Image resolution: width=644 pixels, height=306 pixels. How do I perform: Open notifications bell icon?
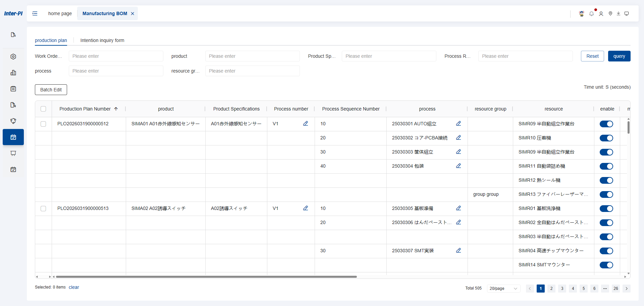(591, 14)
